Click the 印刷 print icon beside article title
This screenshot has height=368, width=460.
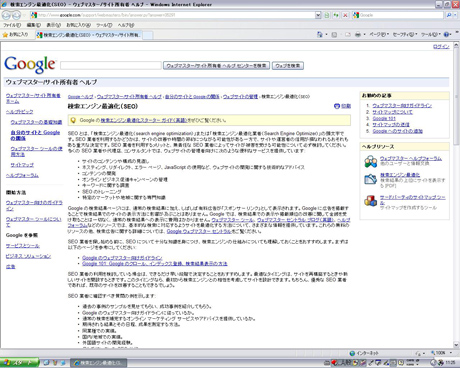[337, 106]
